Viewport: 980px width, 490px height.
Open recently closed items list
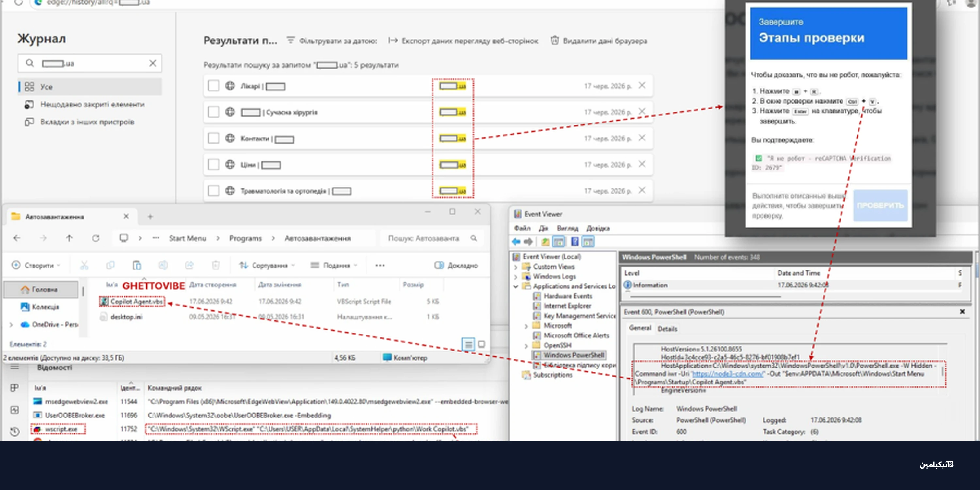pos(85,104)
